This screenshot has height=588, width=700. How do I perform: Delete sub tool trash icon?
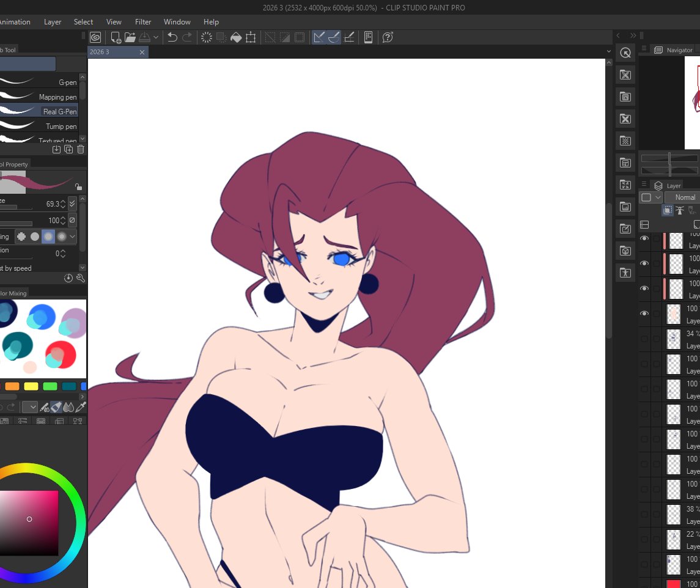tap(80, 150)
